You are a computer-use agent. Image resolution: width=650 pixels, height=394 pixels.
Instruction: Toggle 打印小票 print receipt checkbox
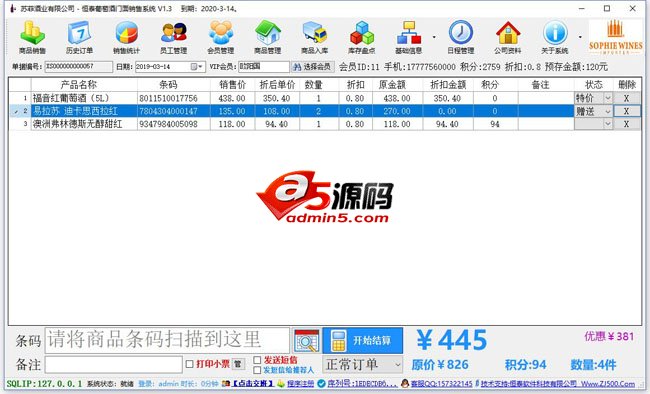point(189,364)
